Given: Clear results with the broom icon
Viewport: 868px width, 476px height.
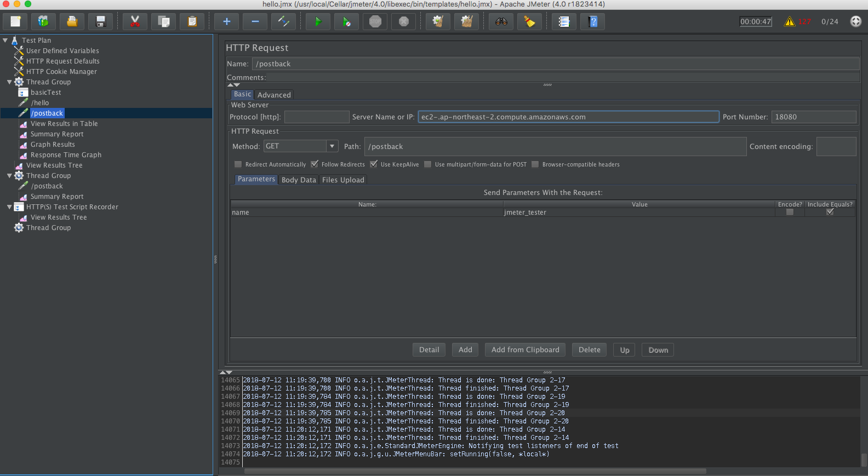Looking at the screenshot, I should click(x=438, y=22).
